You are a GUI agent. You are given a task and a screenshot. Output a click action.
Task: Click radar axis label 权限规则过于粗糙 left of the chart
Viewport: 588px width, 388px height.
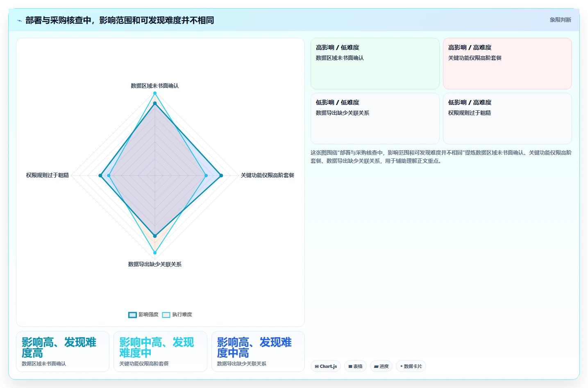pyautogui.click(x=48, y=175)
